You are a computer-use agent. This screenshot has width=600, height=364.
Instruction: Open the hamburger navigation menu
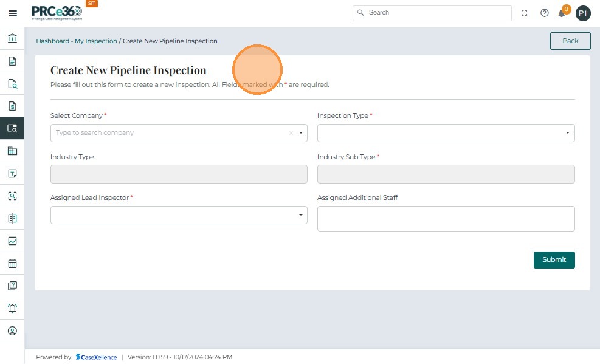click(12, 13)
